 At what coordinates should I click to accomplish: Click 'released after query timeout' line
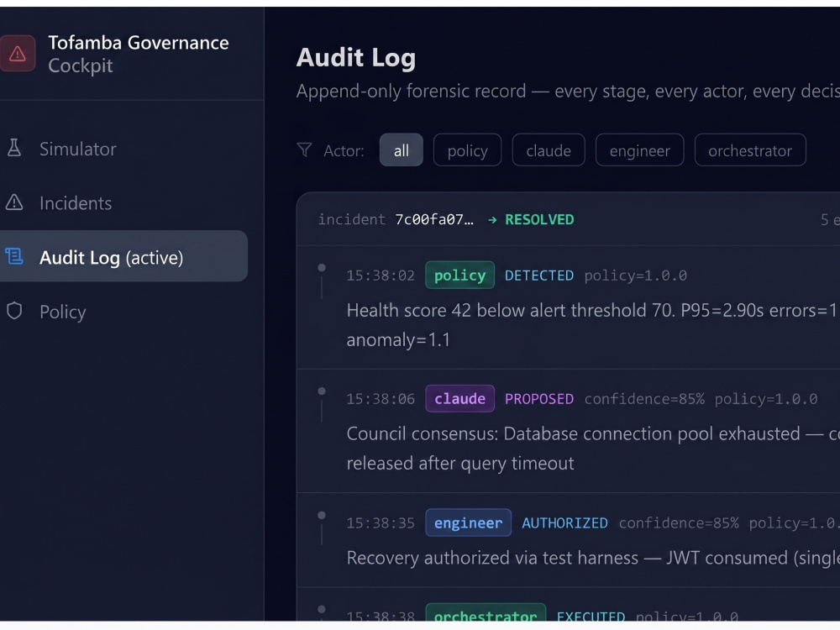click(460, 463)
